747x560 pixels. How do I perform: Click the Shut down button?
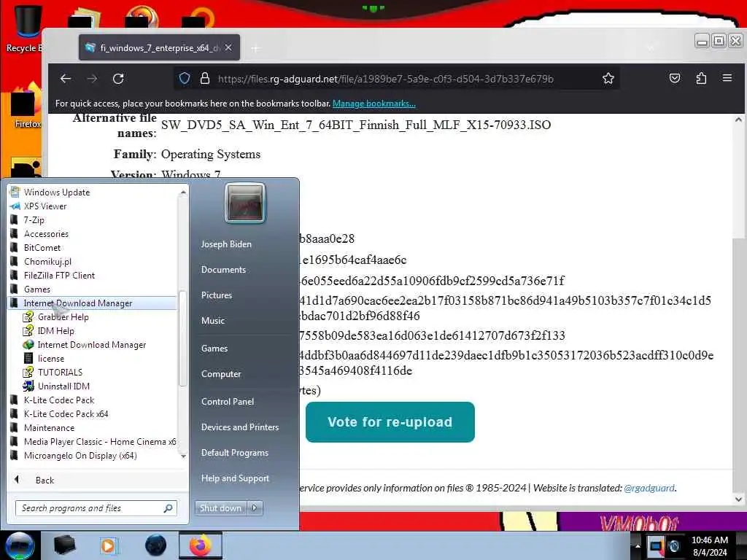pos(220,508)
